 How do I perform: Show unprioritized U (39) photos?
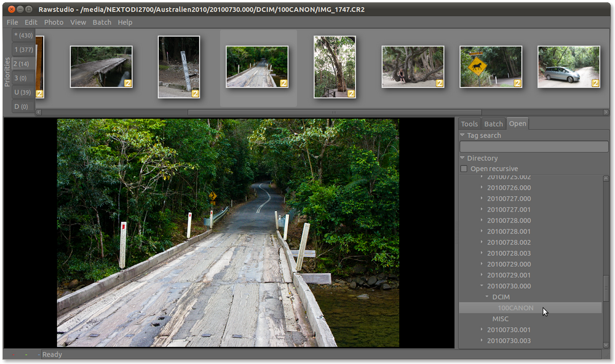tap(23, 92)
